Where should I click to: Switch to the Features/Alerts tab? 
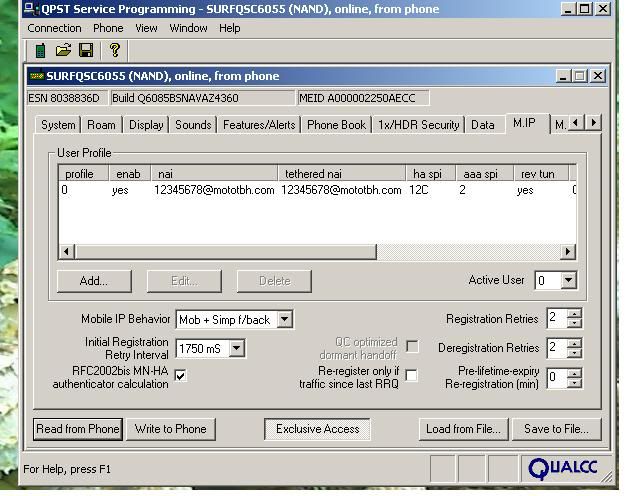click(259, 125)
